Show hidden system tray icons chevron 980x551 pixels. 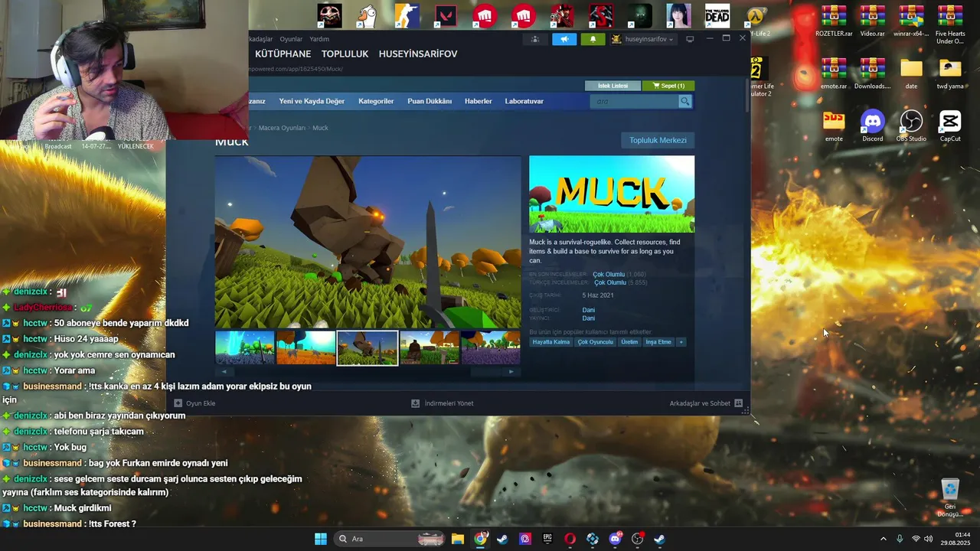883,539
